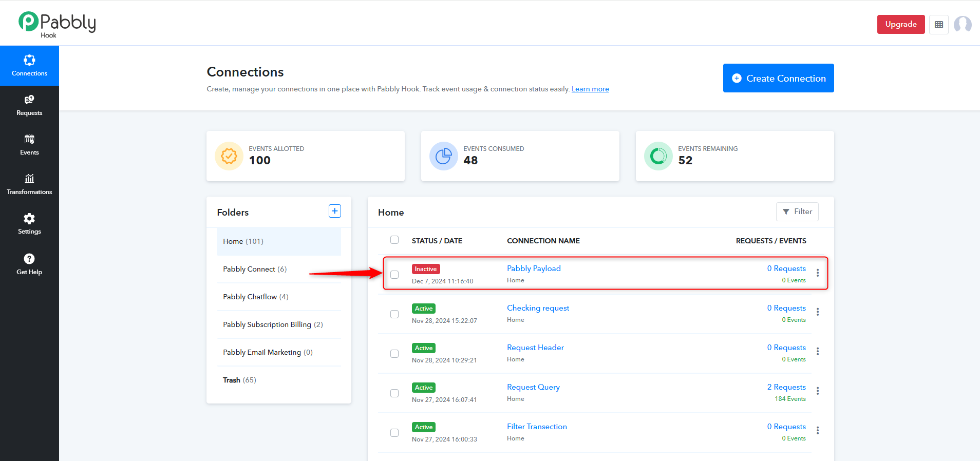Click the date Nov 27, 2024 16:07:41
Image resolution: width=980 pixels, height=461 pixels.
click(x=444, y=400)
